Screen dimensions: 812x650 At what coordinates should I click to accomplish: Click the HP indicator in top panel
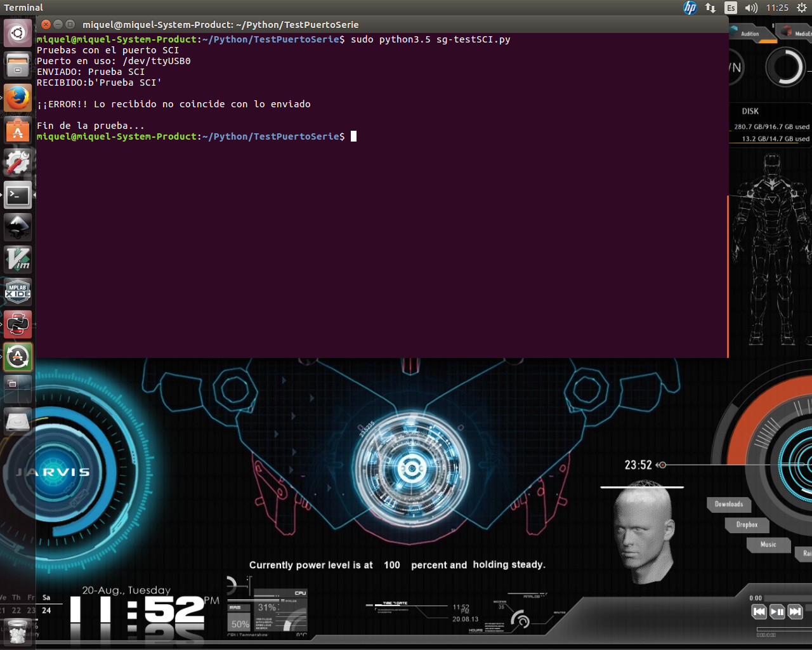690,8
